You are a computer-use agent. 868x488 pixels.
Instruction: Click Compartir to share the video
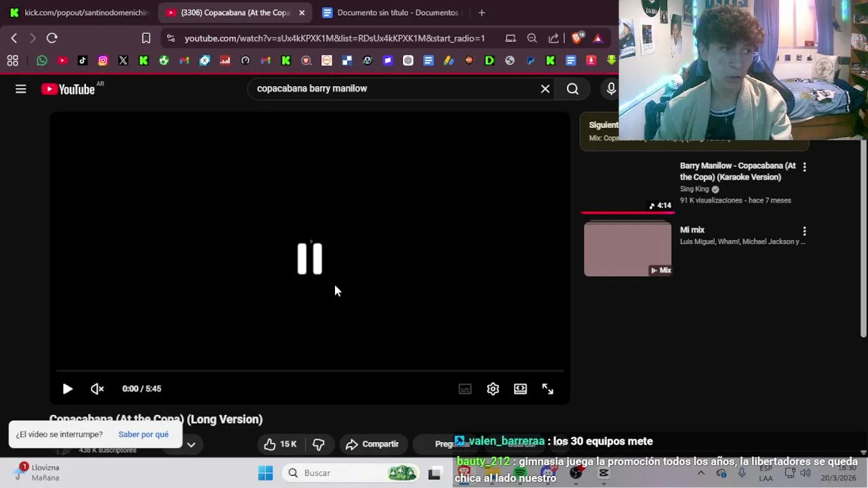click(x=372, y=444)
